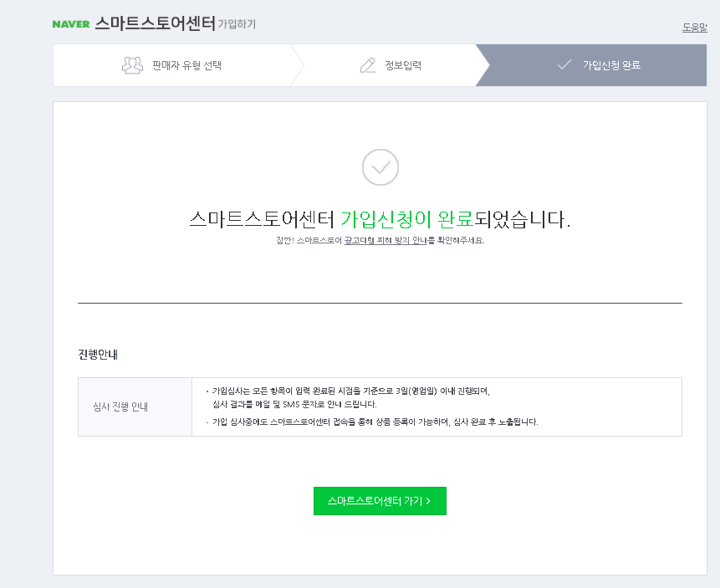Click the 진행안내 section heading

click(x=98, y=354)
